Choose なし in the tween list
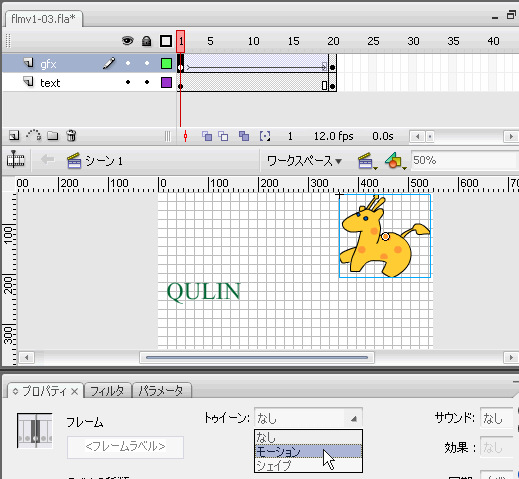This screenshot has width=519, height=479. 308,437
